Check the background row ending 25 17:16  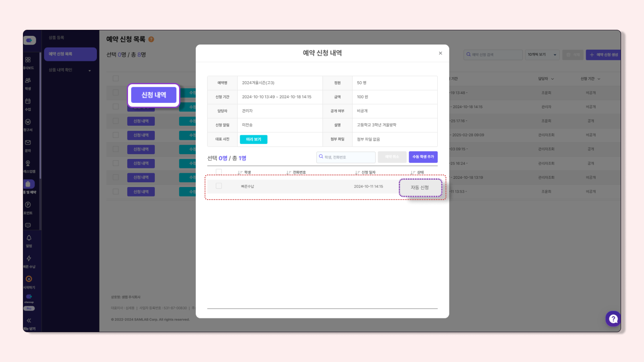click(115, 121)
